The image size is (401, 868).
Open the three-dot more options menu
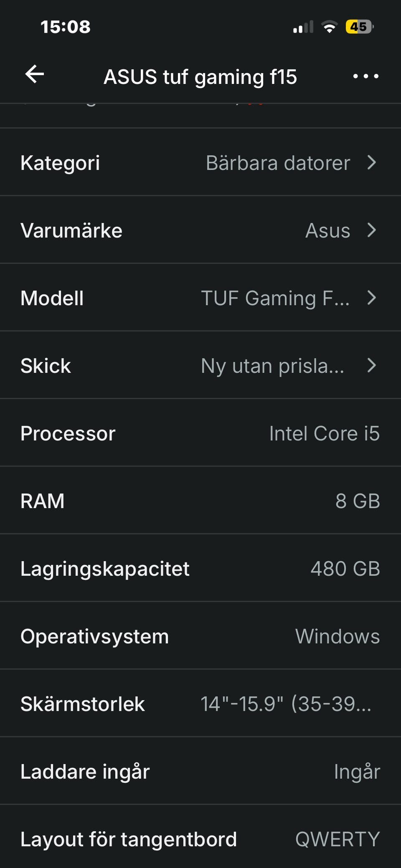365,76
